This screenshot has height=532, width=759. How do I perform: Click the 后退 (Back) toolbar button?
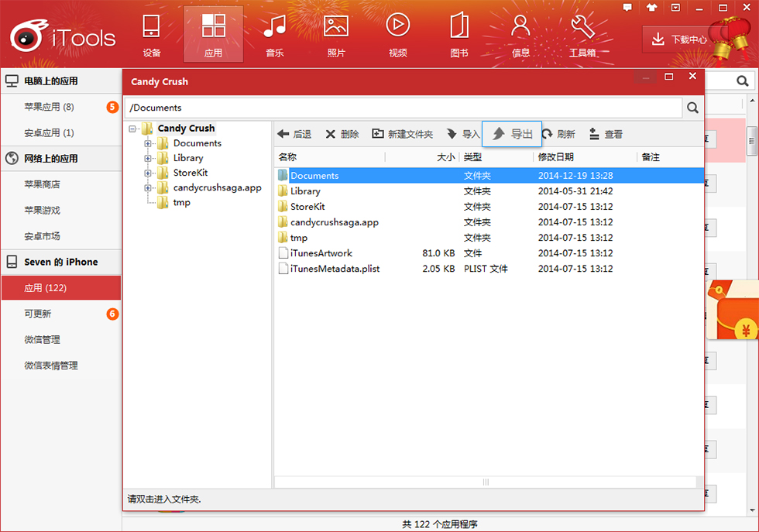294,134
